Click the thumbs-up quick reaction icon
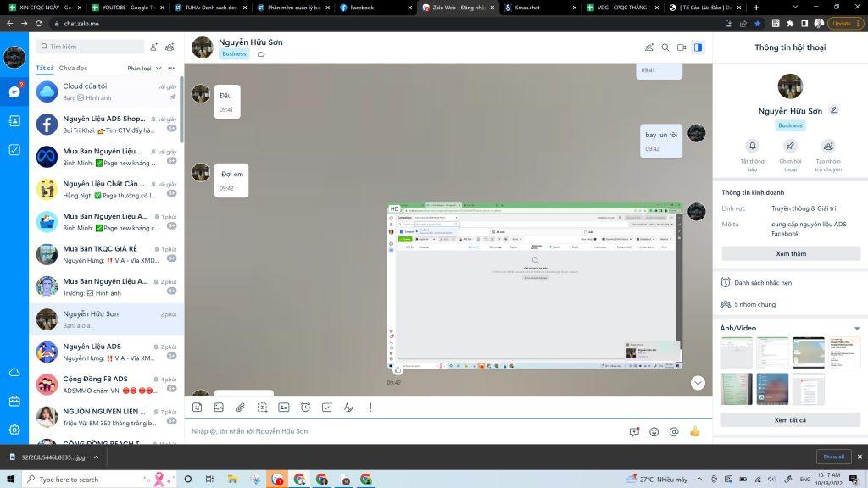The height and width of the screenshot is (488, 868). pyautogui.click(x=695, y=431)
